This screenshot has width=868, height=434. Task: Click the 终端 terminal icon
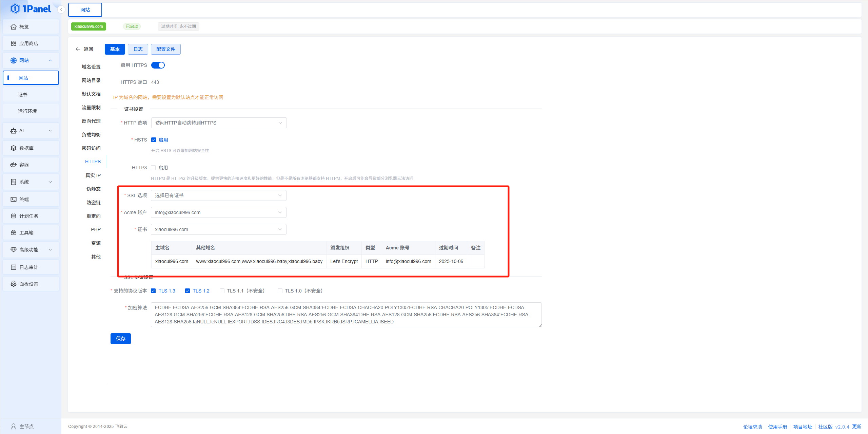coord(14,199)
